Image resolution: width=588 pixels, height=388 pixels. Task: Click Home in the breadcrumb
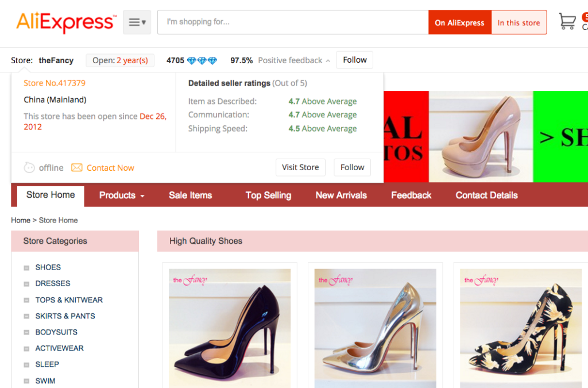[x=21, y=220]
